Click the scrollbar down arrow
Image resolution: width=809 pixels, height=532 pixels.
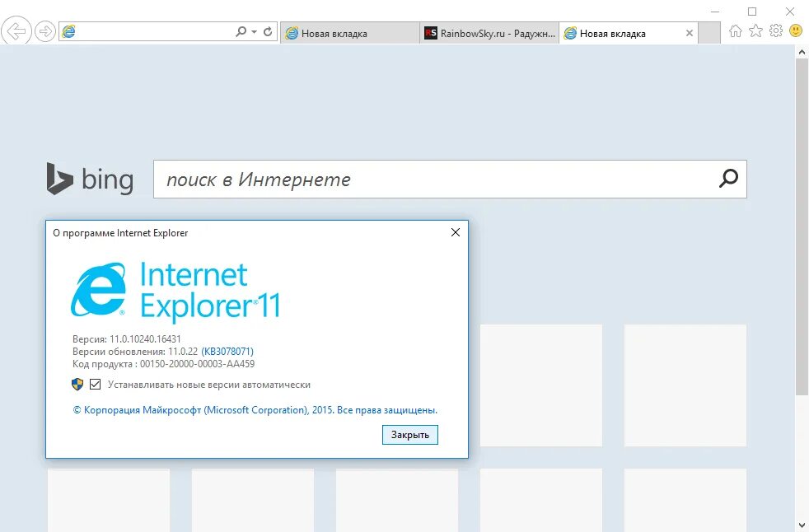pyautogui.click(x=802, y=525)
